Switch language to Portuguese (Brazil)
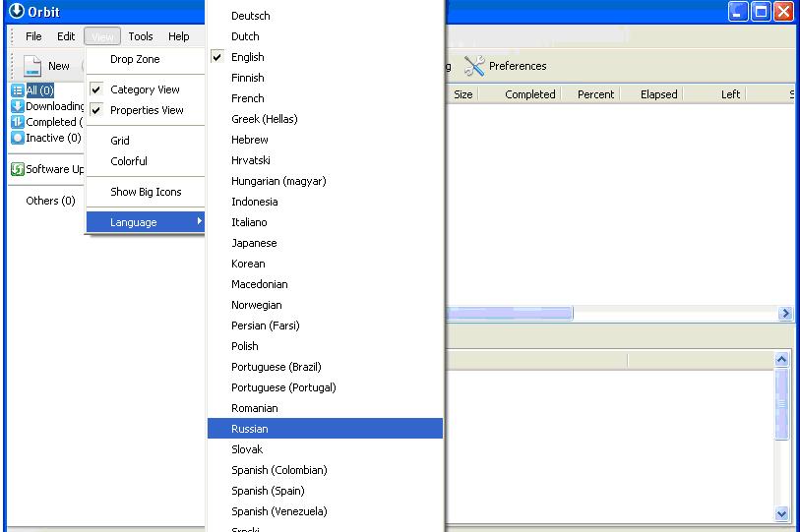This screenshot has width=800, height=532. 325,367
